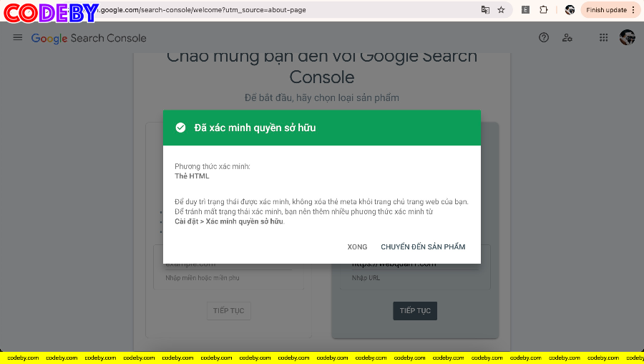The width and height of the screenshot is (644, 364).
Task: Open the Help question mark icon
Action: 544,38
